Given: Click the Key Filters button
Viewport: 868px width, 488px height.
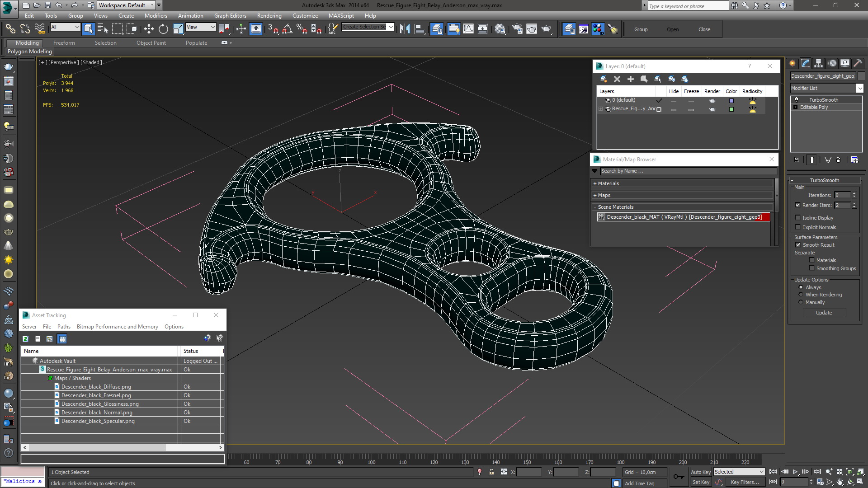Looking at the screenshot, I should [745, 482].
